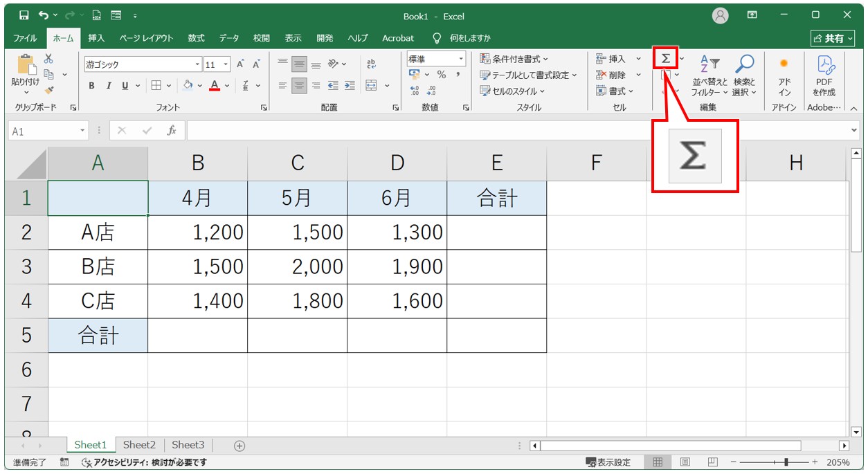Click the insert function fx icon

[172, 130]
